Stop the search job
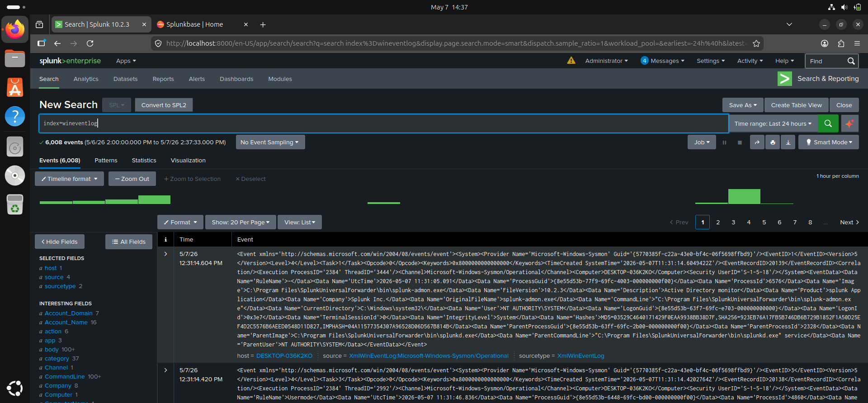 point(740,142)
